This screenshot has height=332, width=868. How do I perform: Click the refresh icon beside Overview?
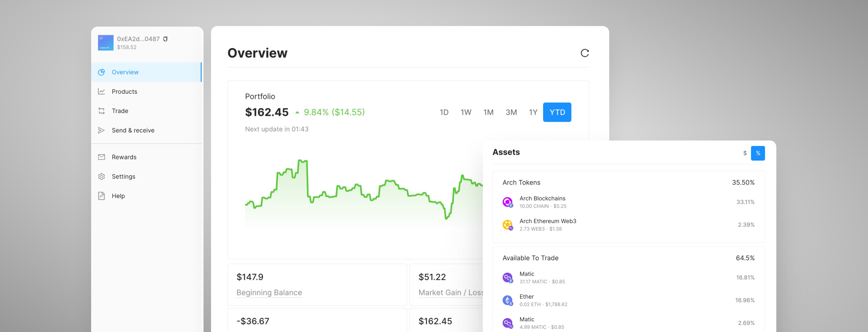click(x=585, y=53)
